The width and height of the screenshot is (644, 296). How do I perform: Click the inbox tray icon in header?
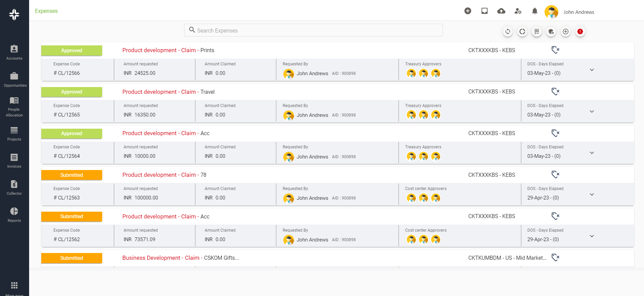485,11
